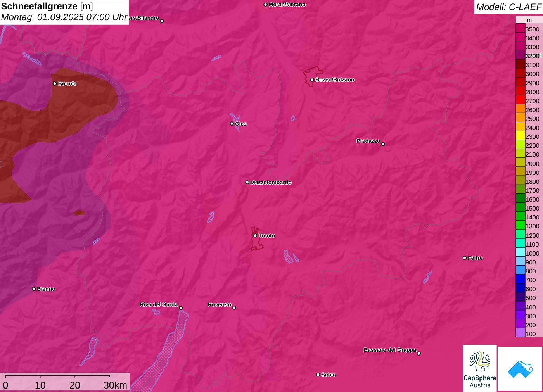Image resolution: width=543 pixels, height=392 pixels.
Task: Click the 30km scale bar label
Action: 115,385
